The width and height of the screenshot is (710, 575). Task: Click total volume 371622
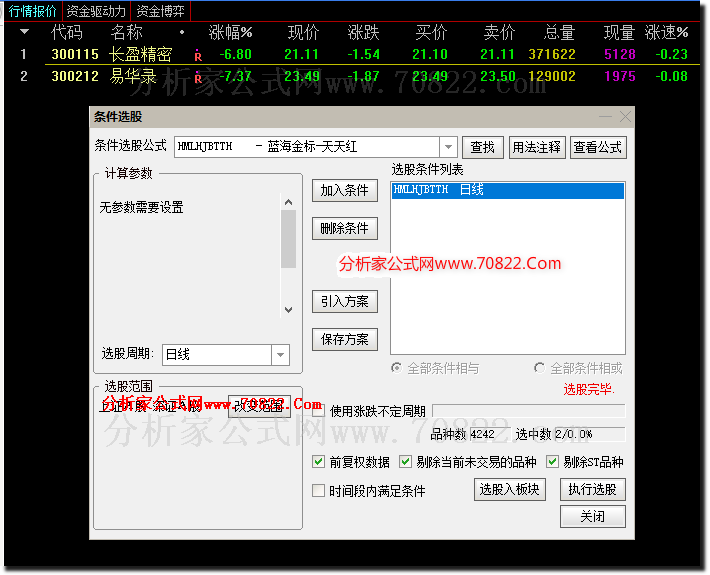tap(552, 54)
